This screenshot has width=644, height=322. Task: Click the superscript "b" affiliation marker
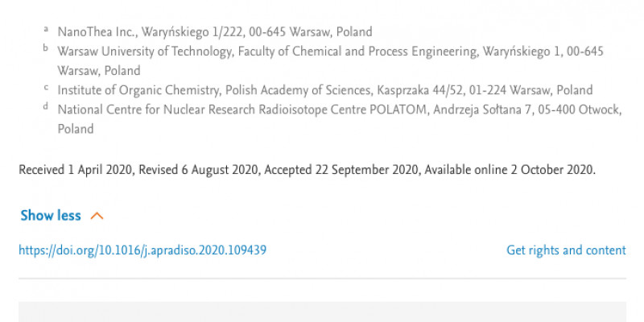pos(46,48)
